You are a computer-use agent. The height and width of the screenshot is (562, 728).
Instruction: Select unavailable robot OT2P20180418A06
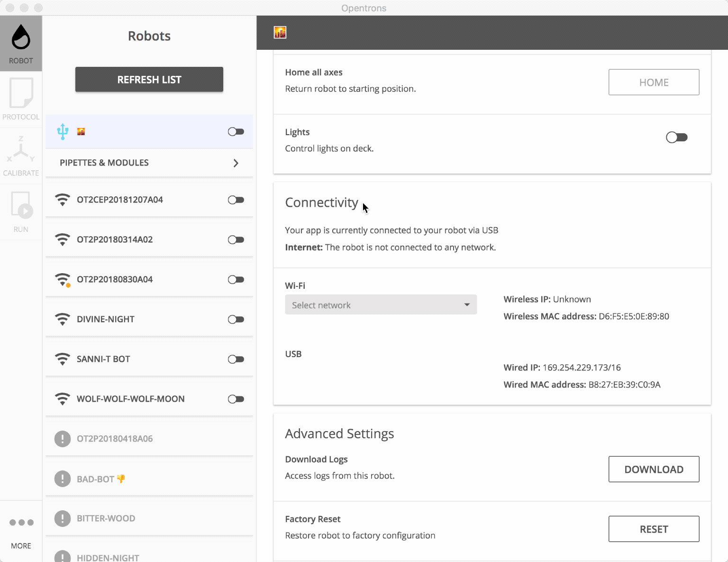(x=115, y=439)
